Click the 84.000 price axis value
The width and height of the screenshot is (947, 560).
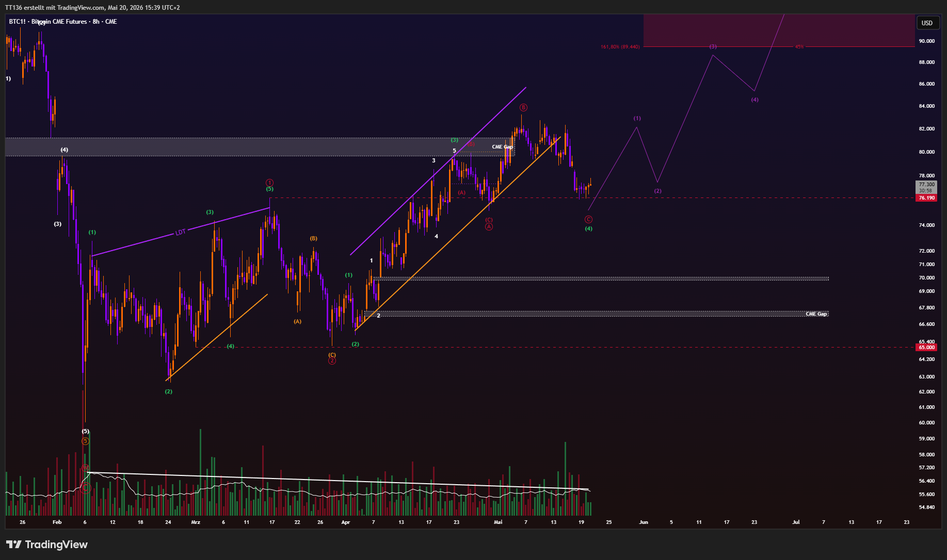coord(926,106)
